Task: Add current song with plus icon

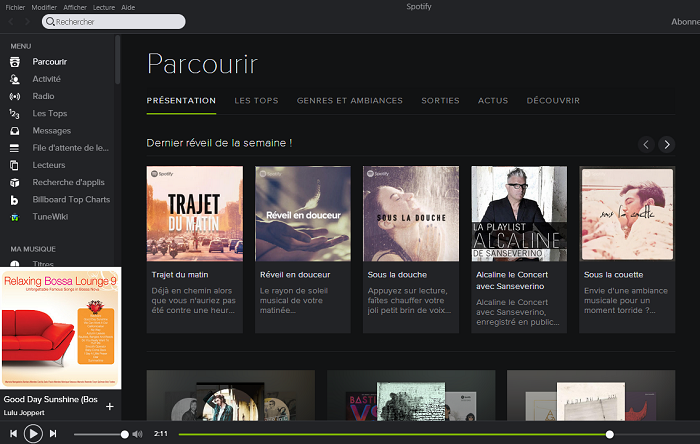Action: 109,406
